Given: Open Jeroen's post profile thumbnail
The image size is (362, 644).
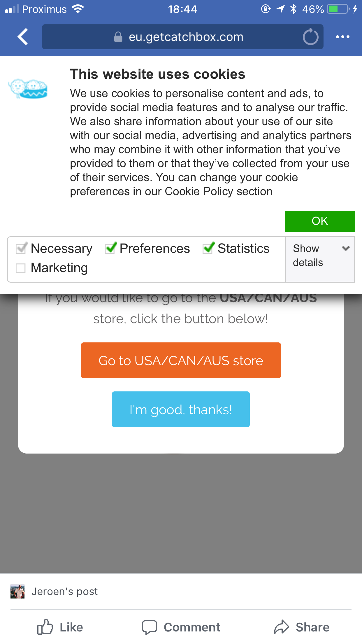Looking at the screenshot, I should coord(17,591).
